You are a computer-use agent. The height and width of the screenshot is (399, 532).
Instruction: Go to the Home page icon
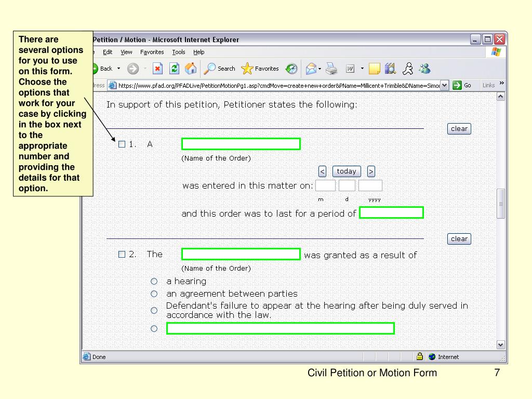point(191,69)
